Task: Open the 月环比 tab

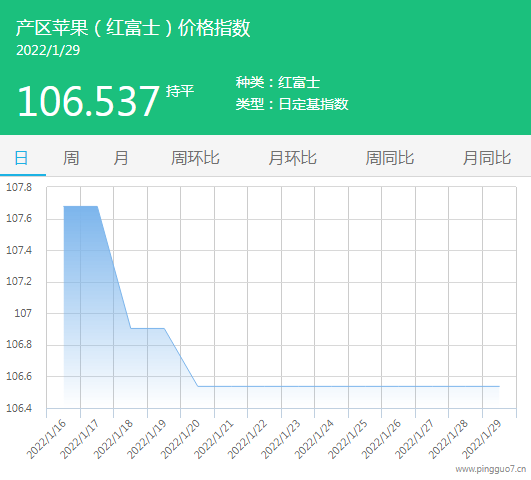Action: [293, 158]
